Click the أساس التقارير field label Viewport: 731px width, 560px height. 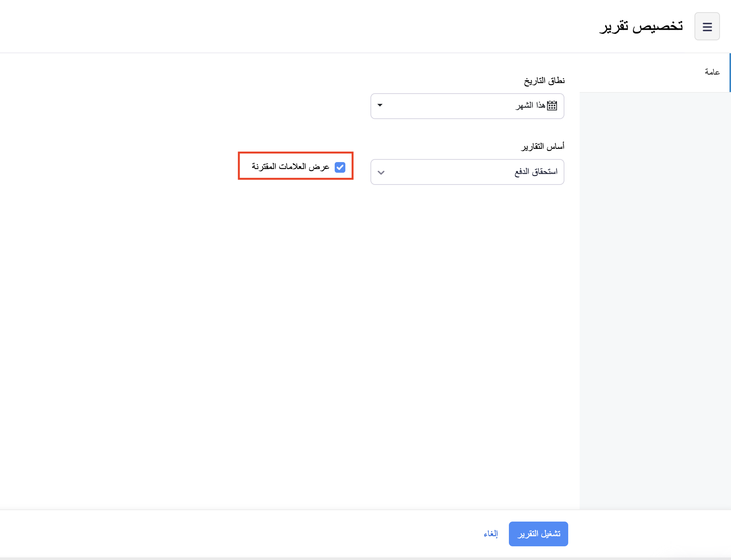(x=543, y=146)
